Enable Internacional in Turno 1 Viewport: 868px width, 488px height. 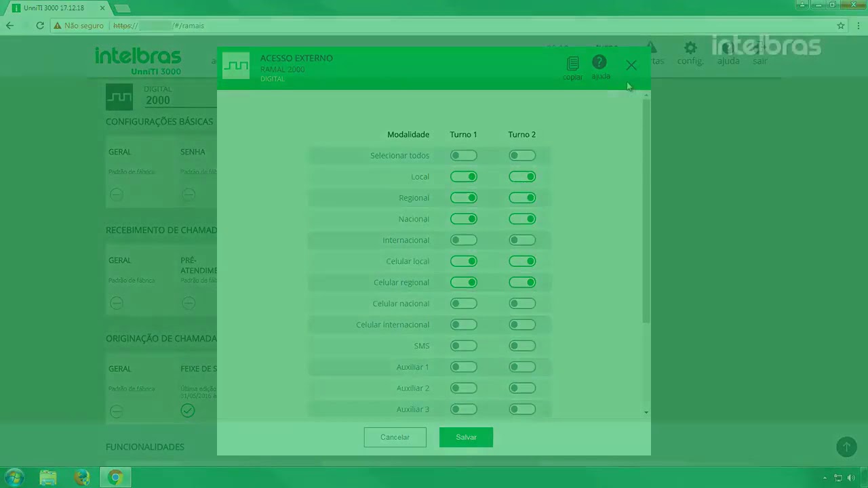464,240
